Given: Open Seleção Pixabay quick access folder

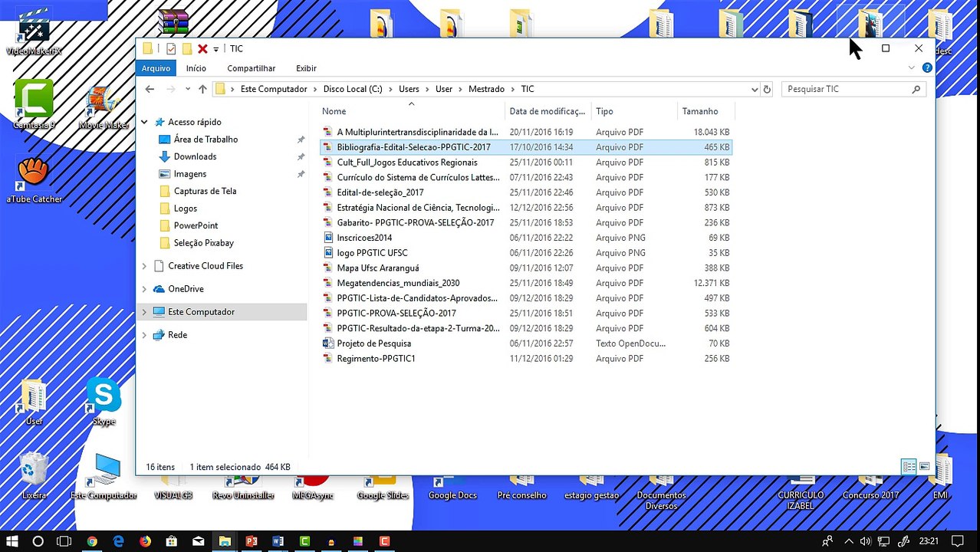Looking at the screenshot, I should 203,243.
